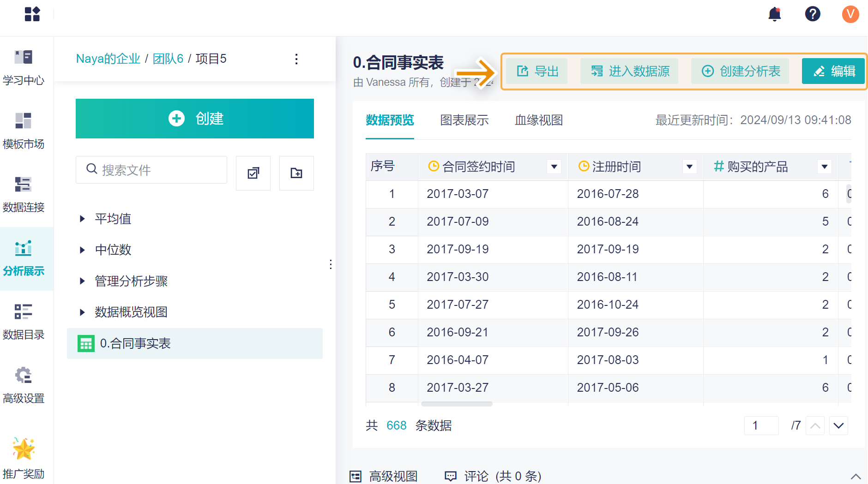Image resolution: width=868 pixels, height=484 pixels.
Task: Open 高级设置 sidebar item
Action: coord(24,386)
